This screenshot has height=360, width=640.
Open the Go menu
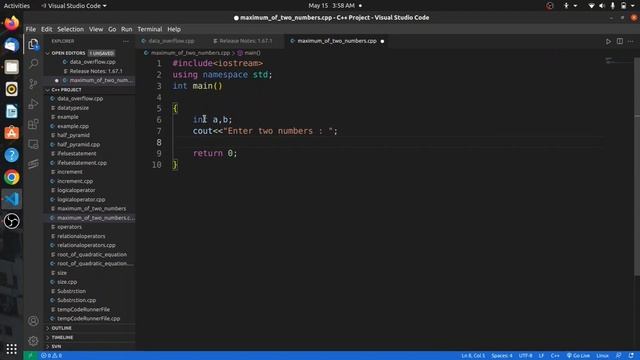tap(112, 29)
